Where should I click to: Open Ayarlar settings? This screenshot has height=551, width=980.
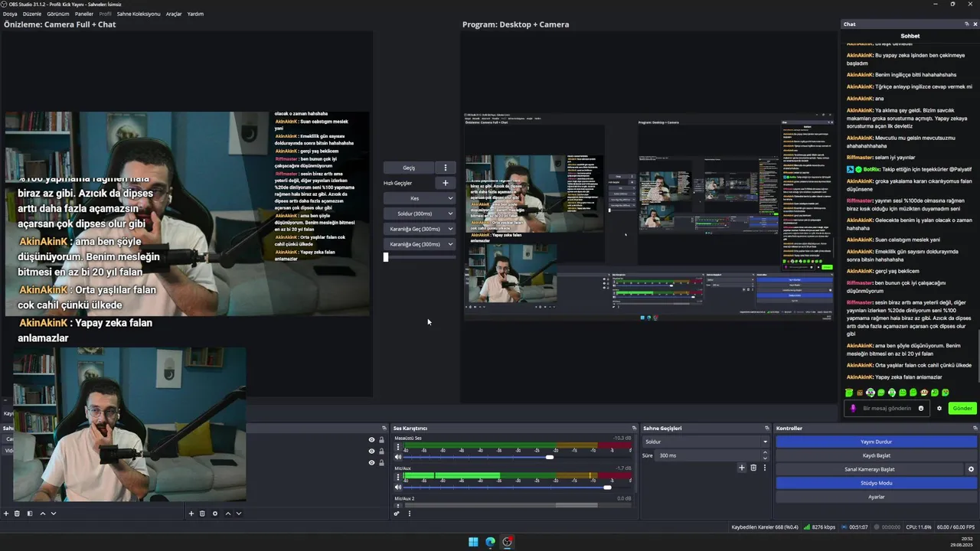(876, 497)
